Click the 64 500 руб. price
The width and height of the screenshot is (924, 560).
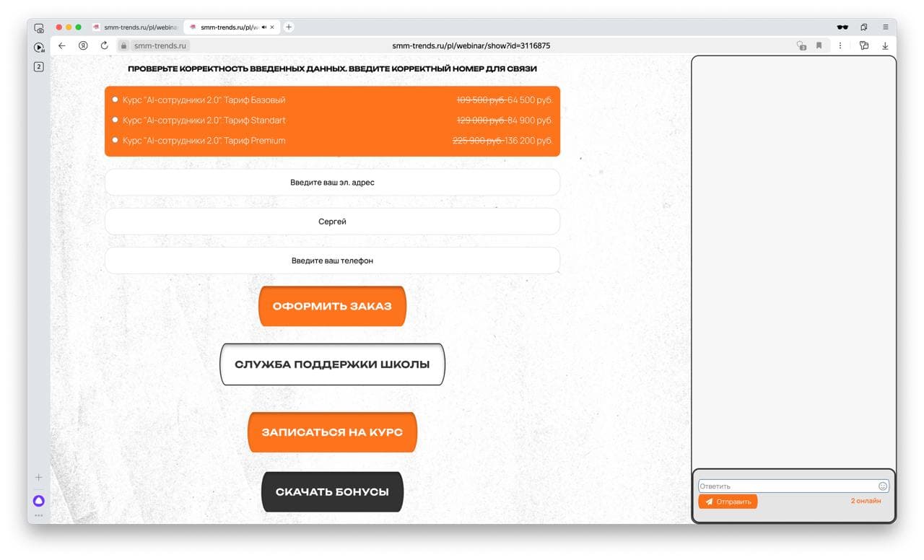click(x=530, y=100)
